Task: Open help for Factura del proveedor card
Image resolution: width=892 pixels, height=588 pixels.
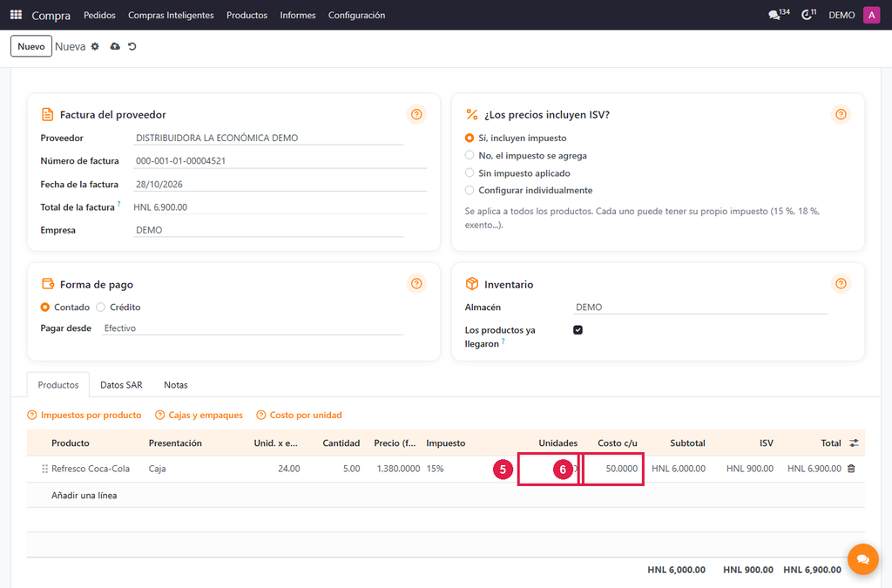Action: [416, 114]
